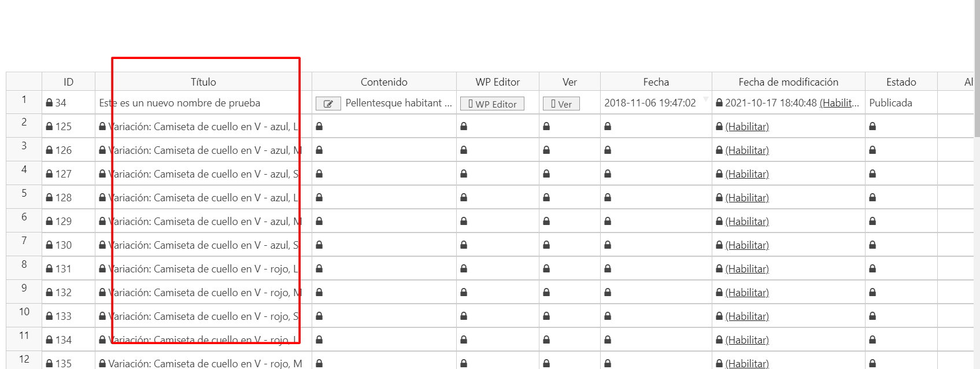980x369 pixels.
Task: Click the Ver button in row 1
Action: [x=561, y=104]
